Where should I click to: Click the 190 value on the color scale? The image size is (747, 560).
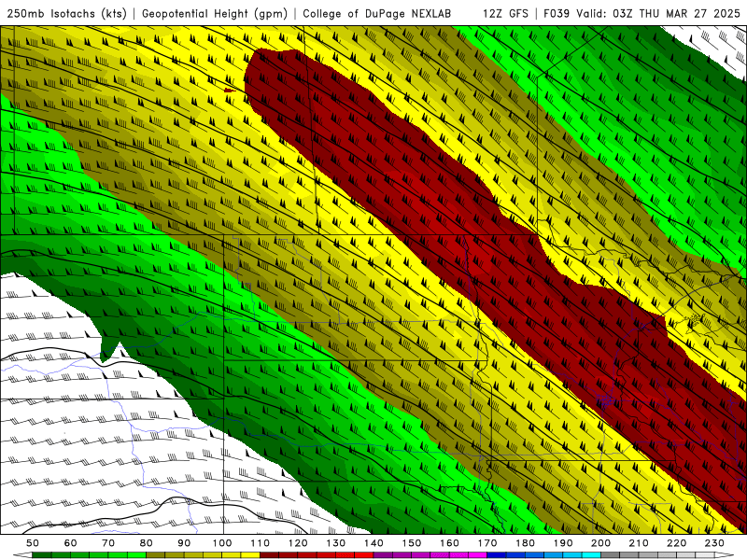tap(563, 543)
